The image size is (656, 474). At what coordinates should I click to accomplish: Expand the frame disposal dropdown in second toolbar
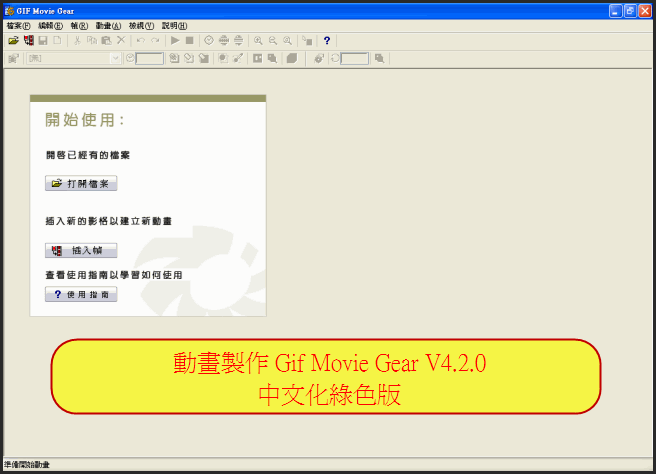click(x=115, y=59)
